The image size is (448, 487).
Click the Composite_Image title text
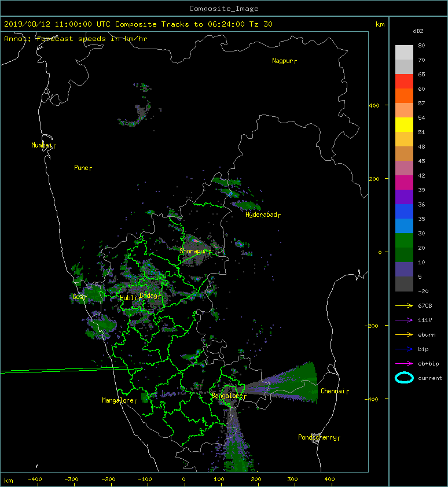coord(224,9)
